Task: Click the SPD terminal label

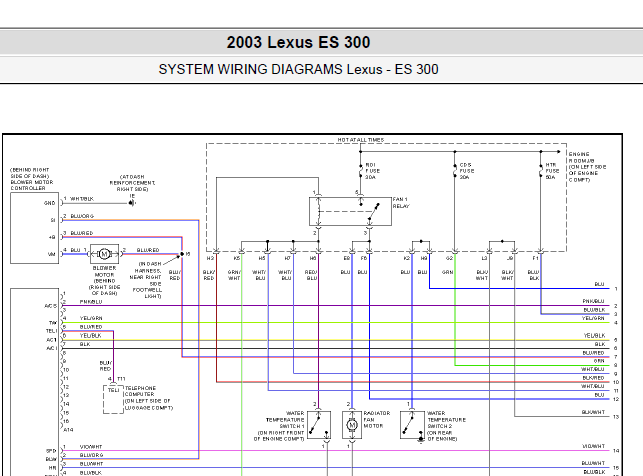Action: (51, 451)
